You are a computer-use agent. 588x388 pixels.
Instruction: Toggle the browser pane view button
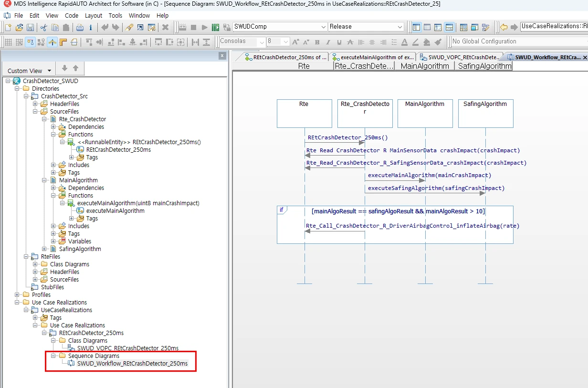tap(416, 27)
